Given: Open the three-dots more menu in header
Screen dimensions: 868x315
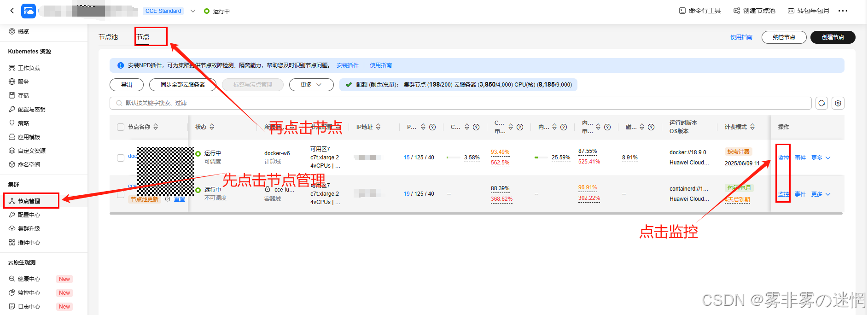Looking at the screenshot, I should point(843,11).
